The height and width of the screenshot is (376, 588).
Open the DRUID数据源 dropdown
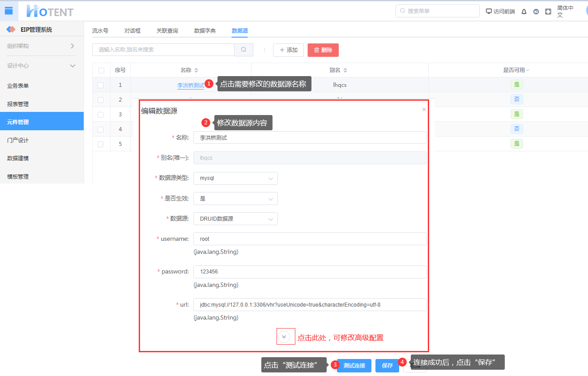[235, 219]
